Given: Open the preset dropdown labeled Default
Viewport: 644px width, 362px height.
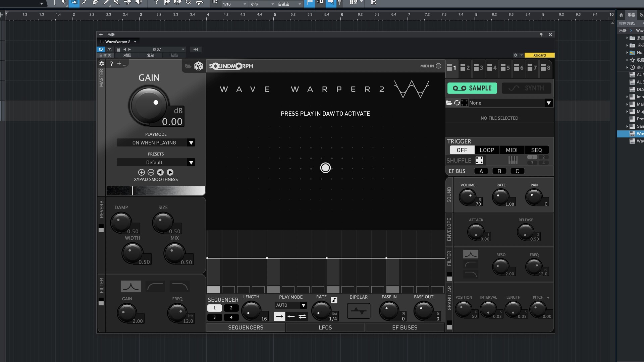Looking at the screenshot, I should [x=156, y=162].
